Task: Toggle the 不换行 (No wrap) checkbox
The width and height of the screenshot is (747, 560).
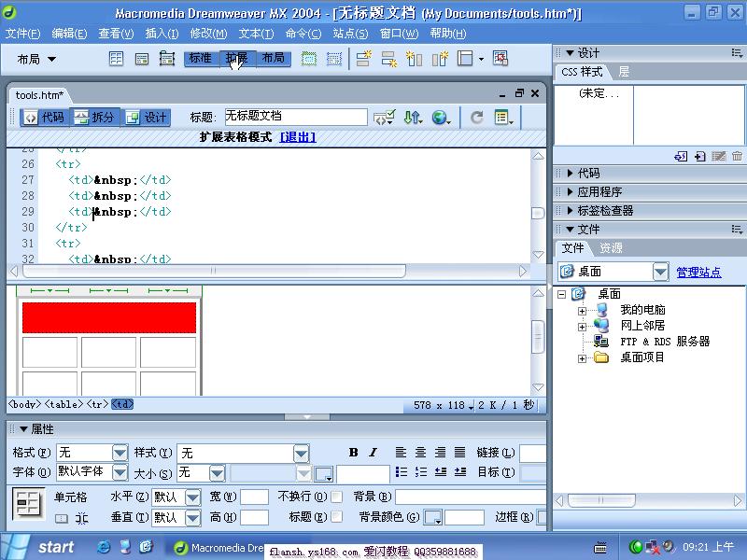Action: click(x=336, y=497)
